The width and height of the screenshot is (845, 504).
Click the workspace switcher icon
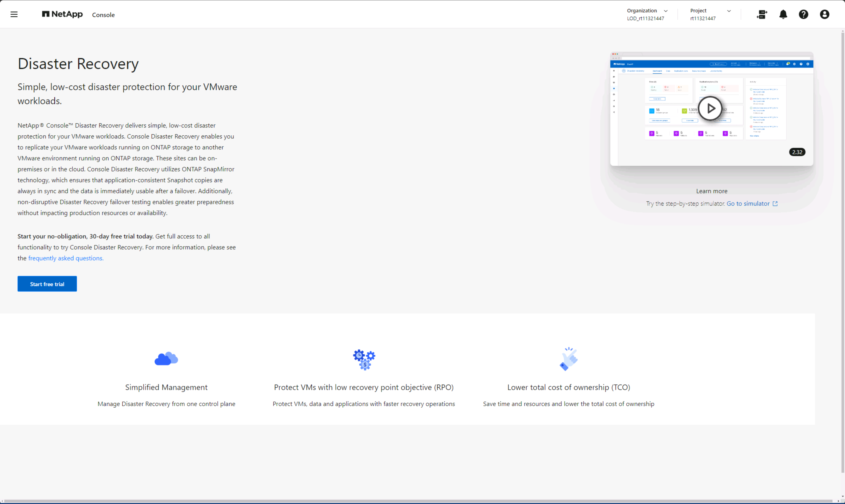pos(762,14)
